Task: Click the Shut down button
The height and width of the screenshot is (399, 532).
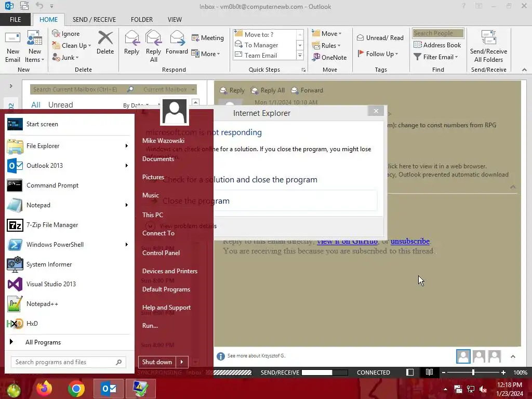Action: pos(157,362)
